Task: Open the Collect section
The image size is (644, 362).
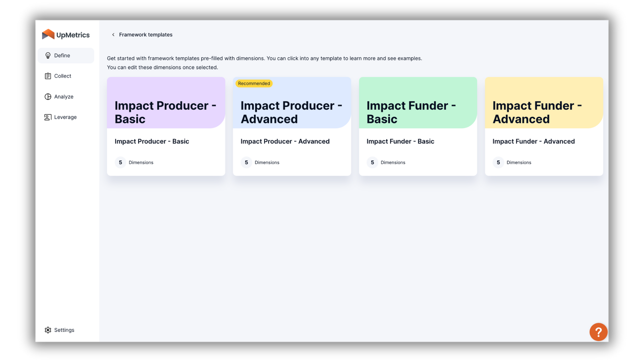Action: [x=66, y=76]
